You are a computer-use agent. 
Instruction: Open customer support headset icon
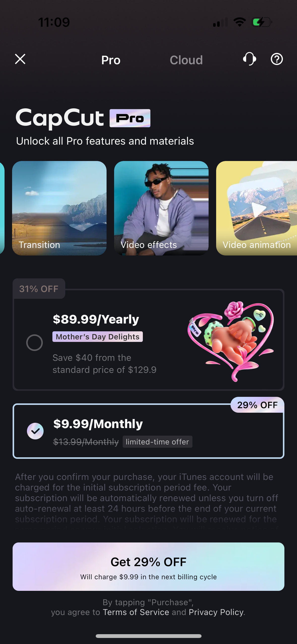click(249, 59)
